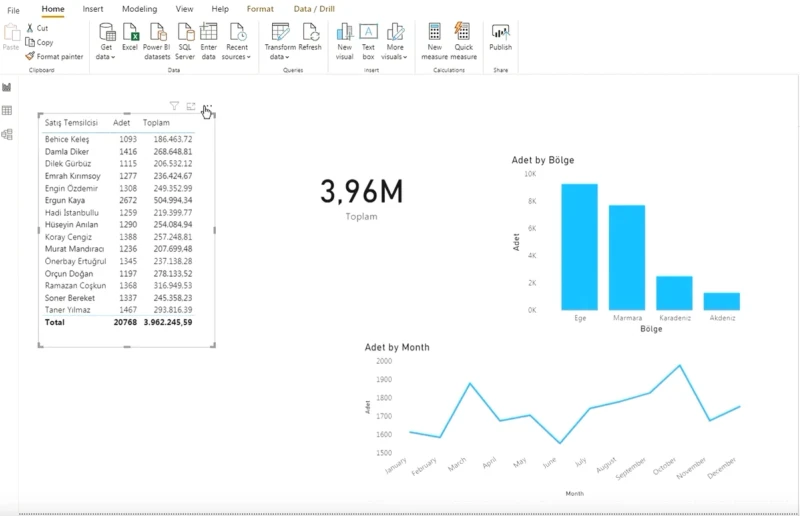Open the Enter data dialog
Viewport: 800px width, 516px height.
pyautogui.click(x=208, y=42)
